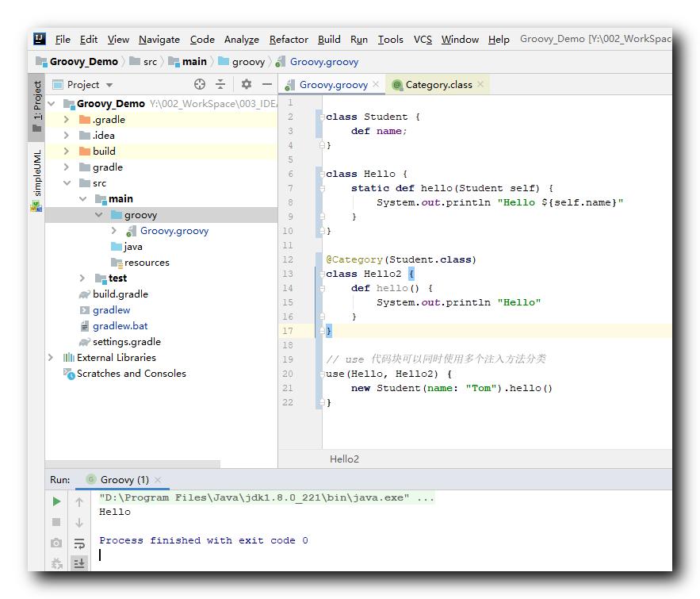Image resolution: width=700 pixels, height=599 pixels.
Task: Open the Refactor menu
Action: 289,39
